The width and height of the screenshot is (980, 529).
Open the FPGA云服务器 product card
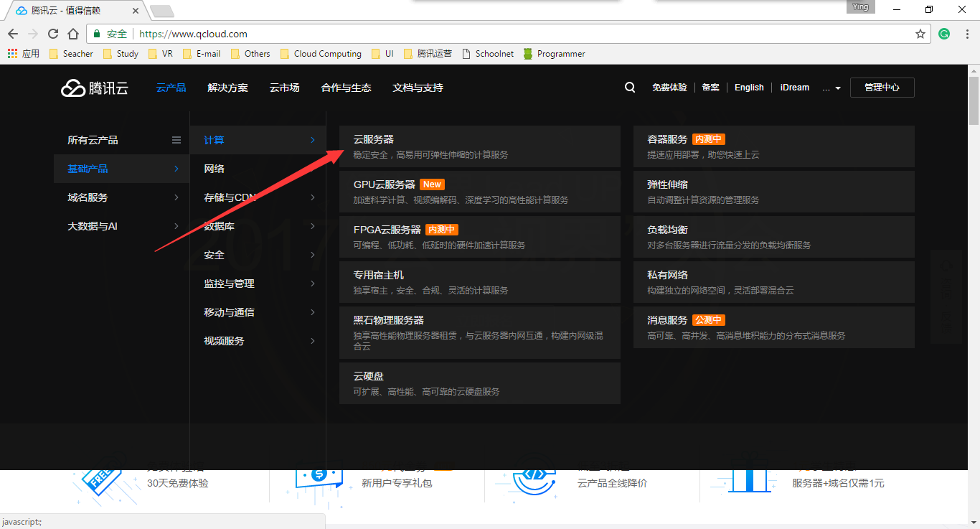click(480, 237)
